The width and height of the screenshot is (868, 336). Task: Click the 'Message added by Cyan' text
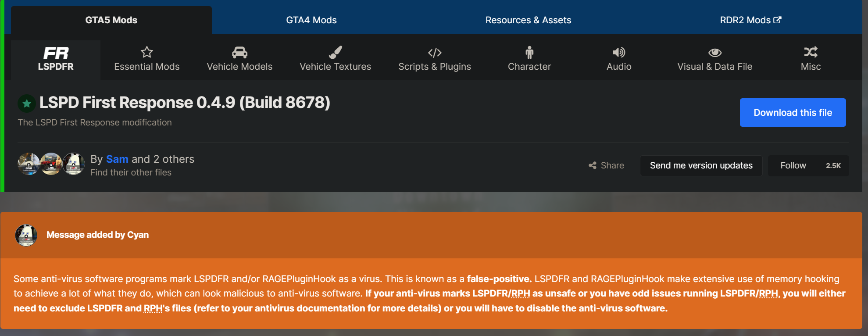coord(97,235)
